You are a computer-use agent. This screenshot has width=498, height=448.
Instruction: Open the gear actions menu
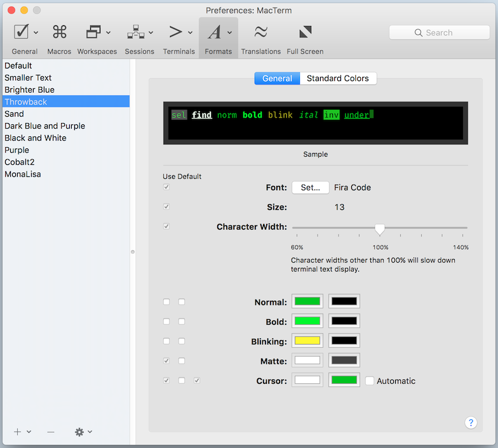coord(83,432)
